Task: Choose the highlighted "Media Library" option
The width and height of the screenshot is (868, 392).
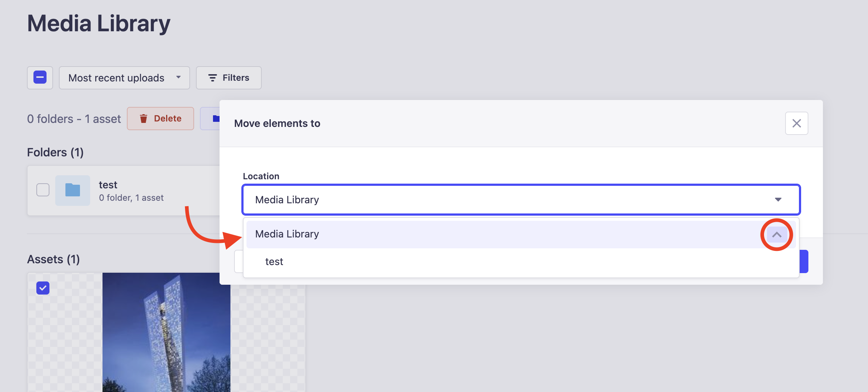Action: [287, 234]
